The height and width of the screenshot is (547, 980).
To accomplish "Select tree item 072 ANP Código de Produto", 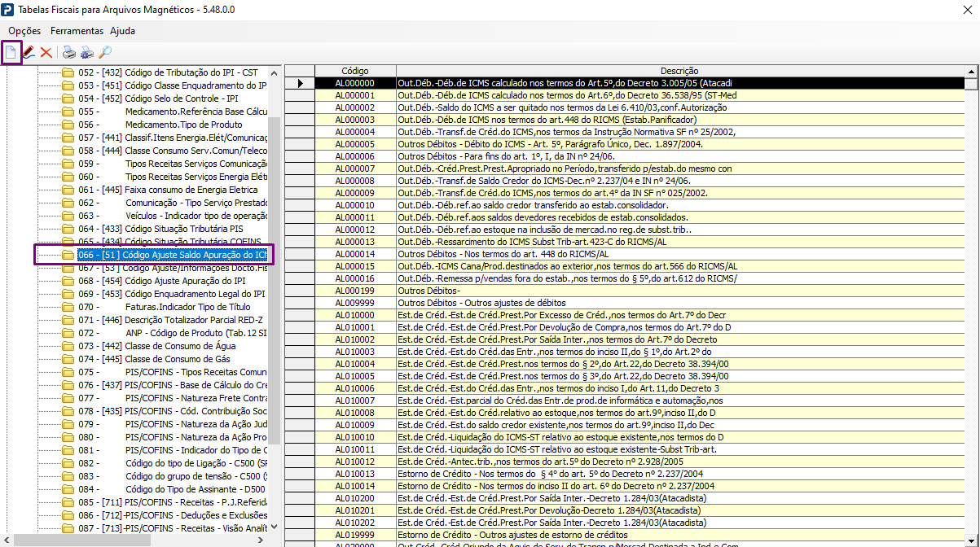I will coord(172,333).
